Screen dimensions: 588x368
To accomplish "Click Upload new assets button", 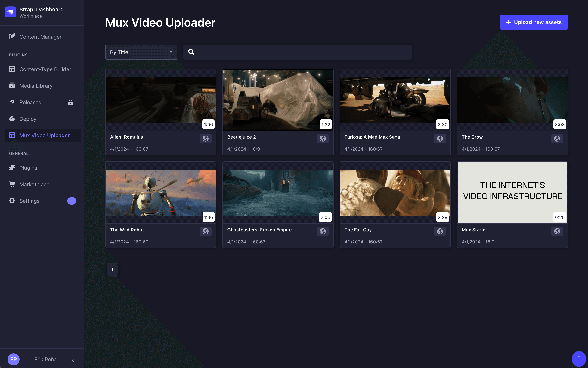I will coord(534,22).
